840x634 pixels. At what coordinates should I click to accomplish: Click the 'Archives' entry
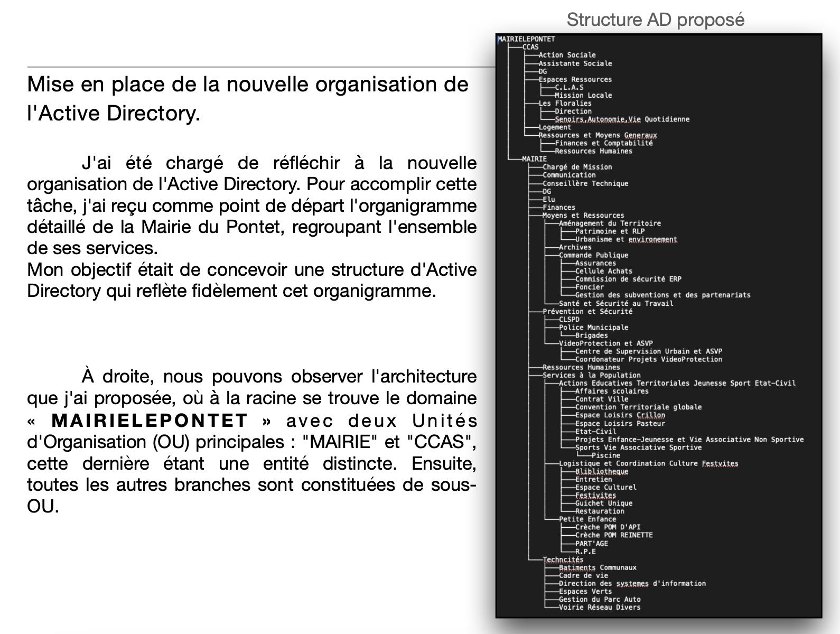click(575, 247)
